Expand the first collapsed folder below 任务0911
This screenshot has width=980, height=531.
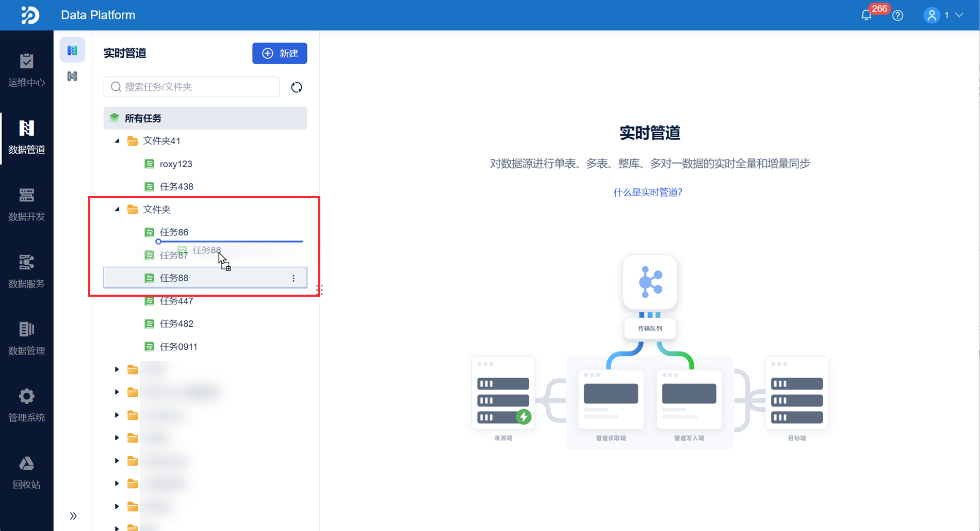[117, 369]
